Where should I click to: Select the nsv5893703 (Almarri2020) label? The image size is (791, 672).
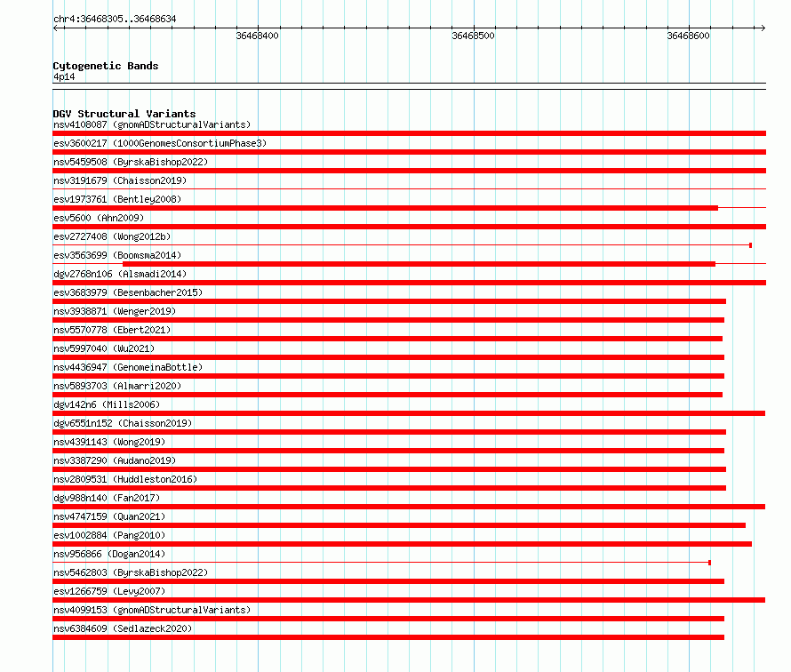[117, 386]
